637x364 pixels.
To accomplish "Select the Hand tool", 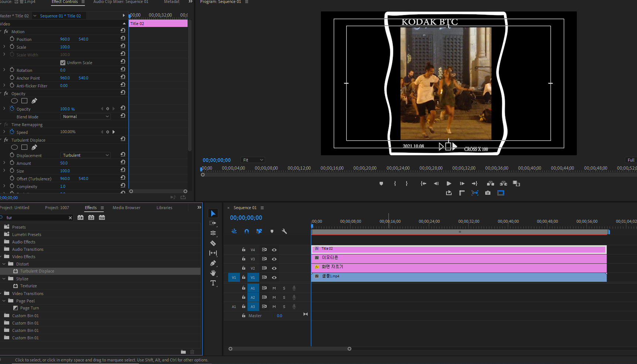I will (x=213, y=273).
